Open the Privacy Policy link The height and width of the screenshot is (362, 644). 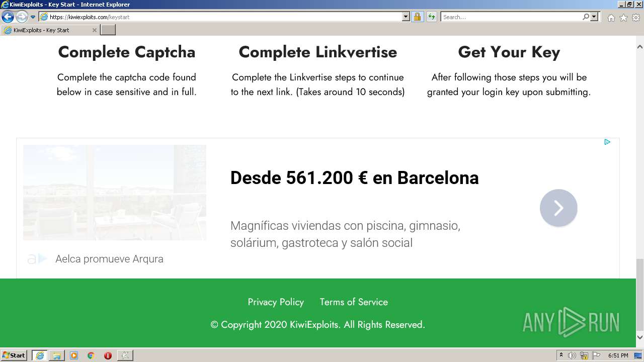tap(276, 302)
